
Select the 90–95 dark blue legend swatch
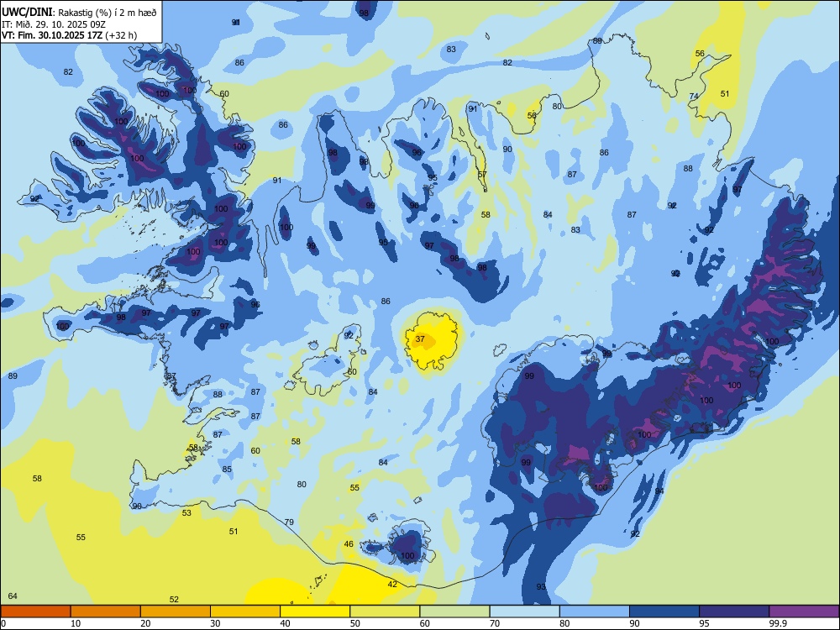click(664, 612)
